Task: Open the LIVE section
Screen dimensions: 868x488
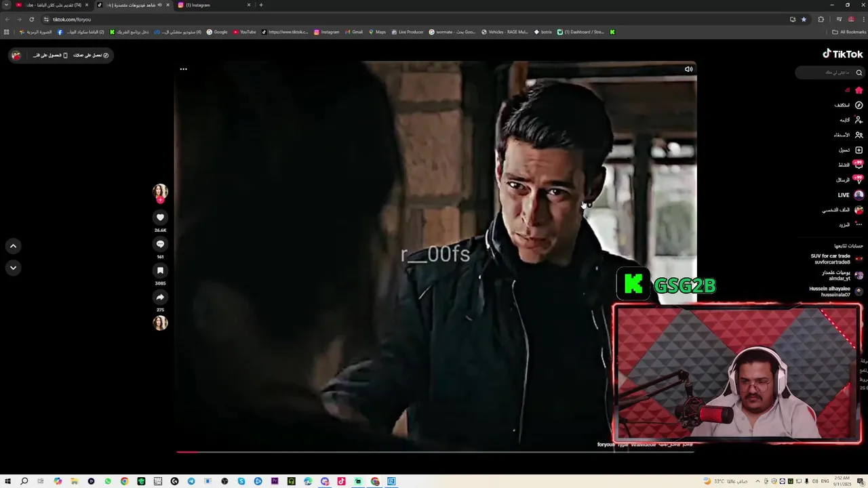Action: coord(850,195)
